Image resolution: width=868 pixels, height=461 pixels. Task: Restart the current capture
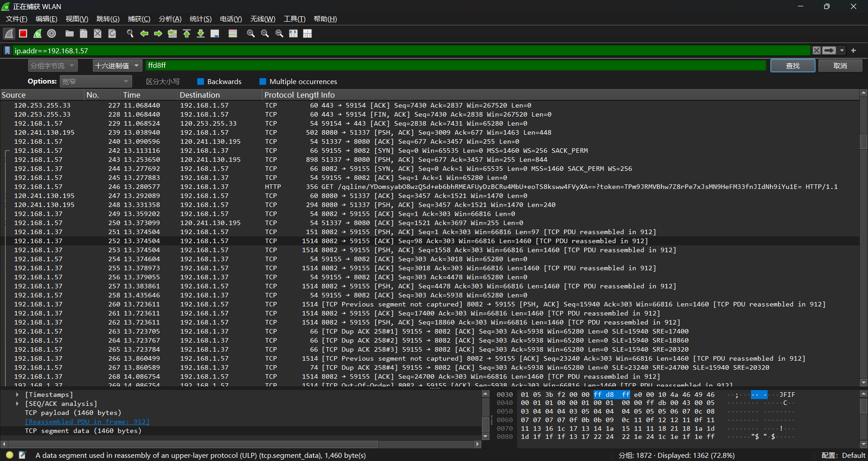38,33
